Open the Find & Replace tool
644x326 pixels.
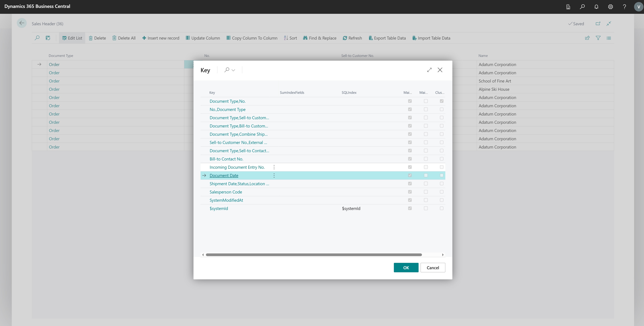[x=320, y=38]
